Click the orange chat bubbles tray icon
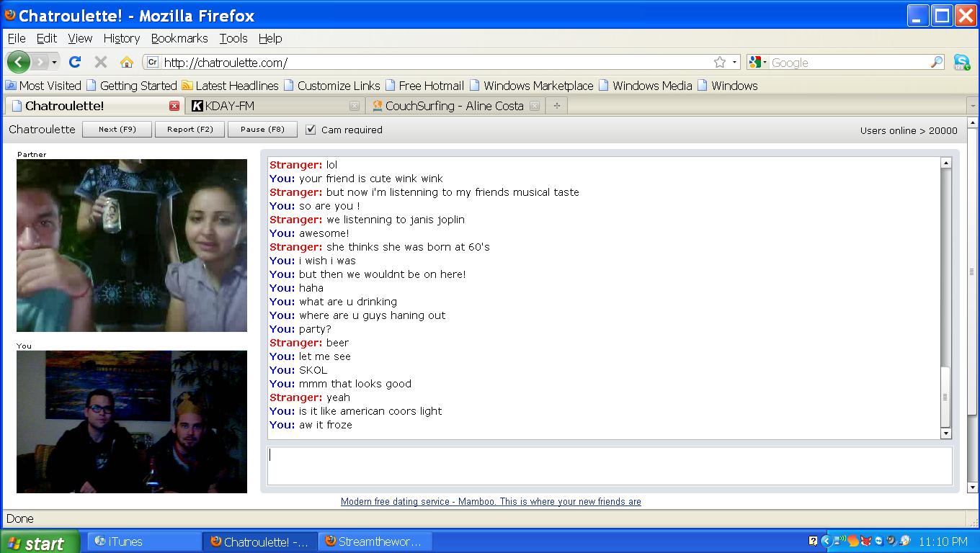Screen dimensions: 980x553 [x=853, y=541]
